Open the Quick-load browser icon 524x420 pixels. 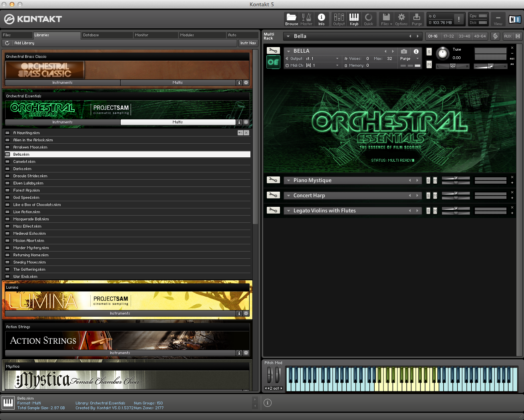click(x=369, y=19)
